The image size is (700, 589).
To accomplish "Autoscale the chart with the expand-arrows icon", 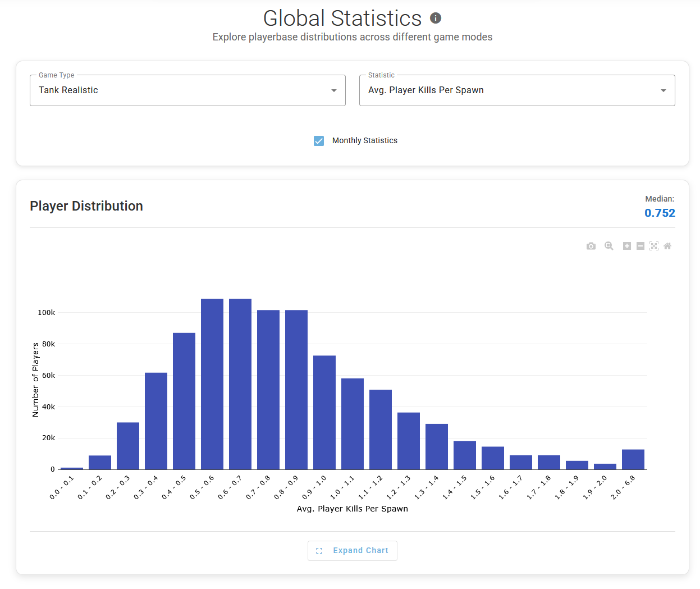I will (x=654, y=246).
